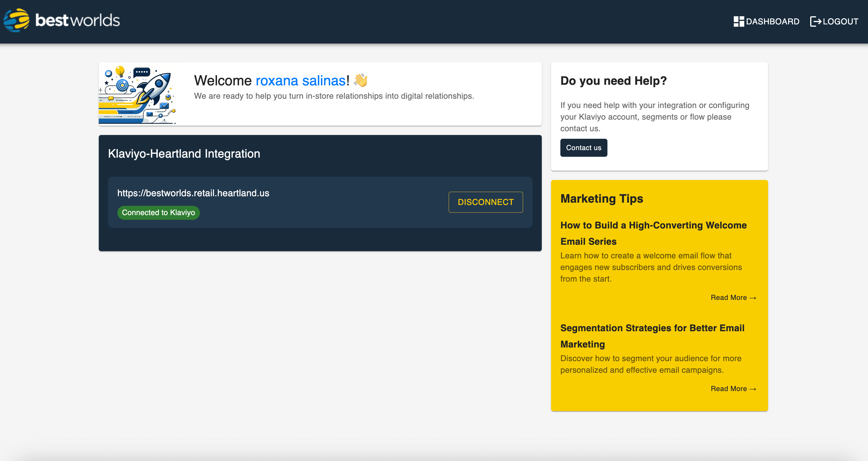The height and width of the screenshot is (461, 868).
Task: Click the welcome subtitle about digital relationships
Action: coord(334,96)
